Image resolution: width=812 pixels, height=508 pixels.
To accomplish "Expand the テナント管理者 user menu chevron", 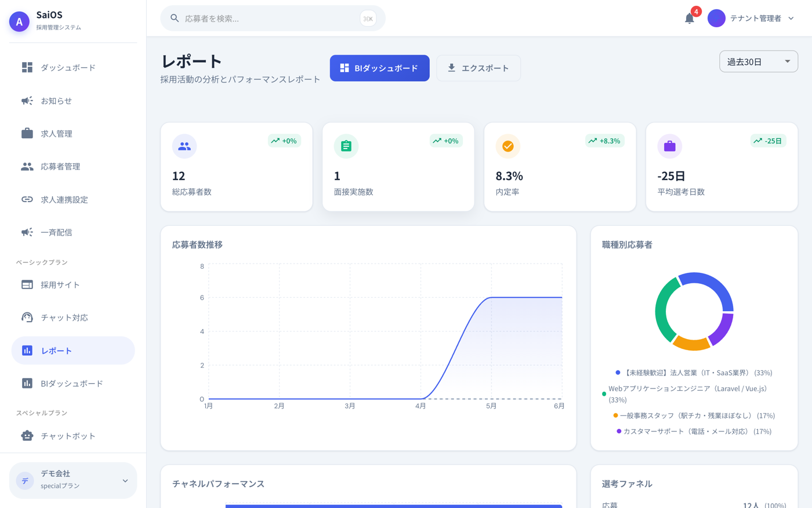I will [791, 19].
